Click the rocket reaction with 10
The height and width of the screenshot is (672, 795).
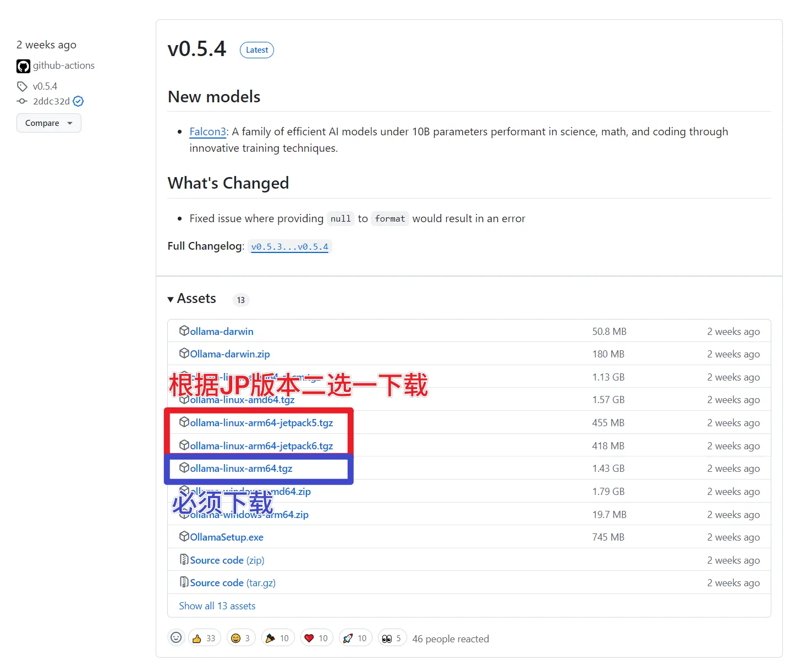tap(355, 638)
